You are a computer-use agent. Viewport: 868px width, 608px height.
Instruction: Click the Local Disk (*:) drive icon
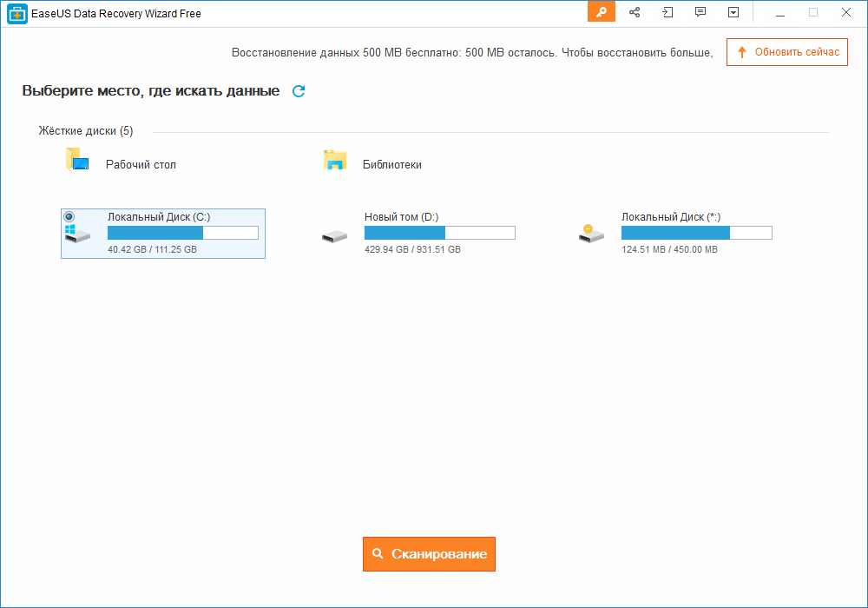tap(591, 233)
